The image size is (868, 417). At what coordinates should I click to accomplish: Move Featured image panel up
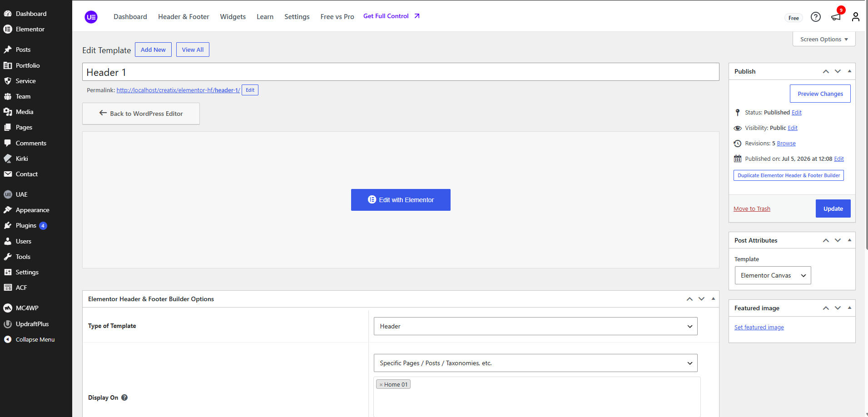pos(826,308)
